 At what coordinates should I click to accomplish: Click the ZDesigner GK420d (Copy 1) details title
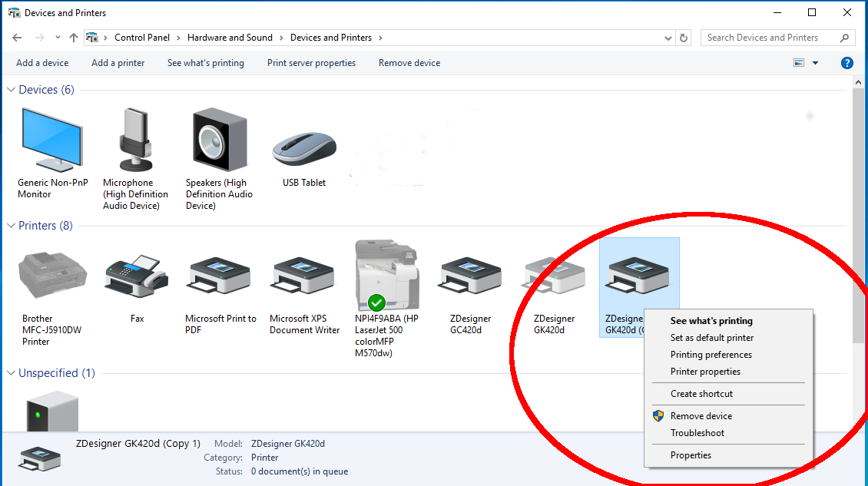tap(137, 443)
